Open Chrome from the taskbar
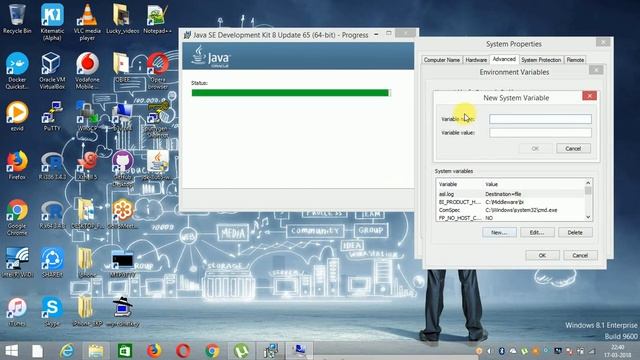 tap(212, 351)
